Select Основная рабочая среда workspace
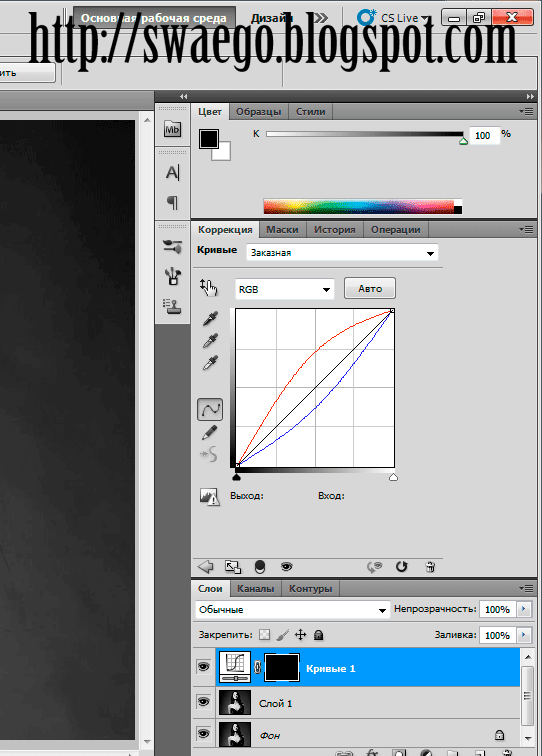Image resolution: width=542 pixels, height=756 pixels. pyautogui.click(x=154, y=18)
